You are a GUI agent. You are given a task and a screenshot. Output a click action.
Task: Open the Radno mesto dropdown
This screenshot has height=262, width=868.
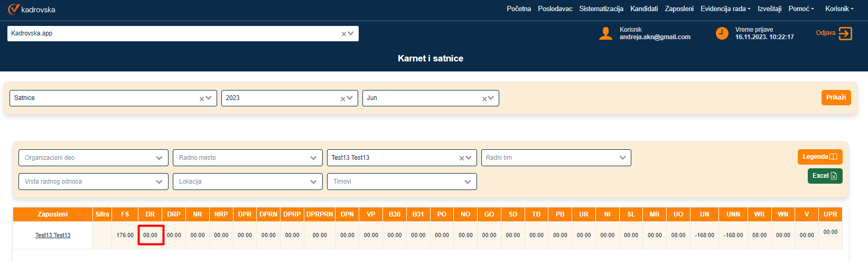point(313,158)
